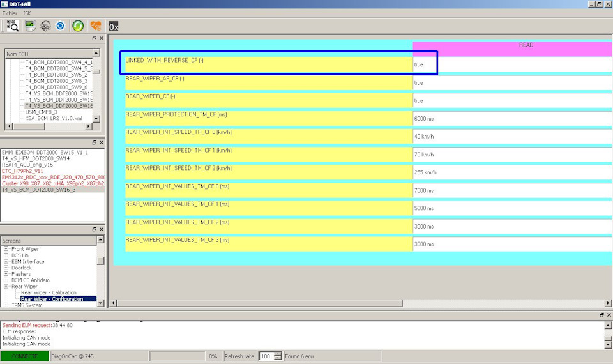The height and width of the screenshot is (364, 613).
Task: Select EMM_EDISON_DDT2000_SW15_V1_1 ECU
Action: coord(45,152)
